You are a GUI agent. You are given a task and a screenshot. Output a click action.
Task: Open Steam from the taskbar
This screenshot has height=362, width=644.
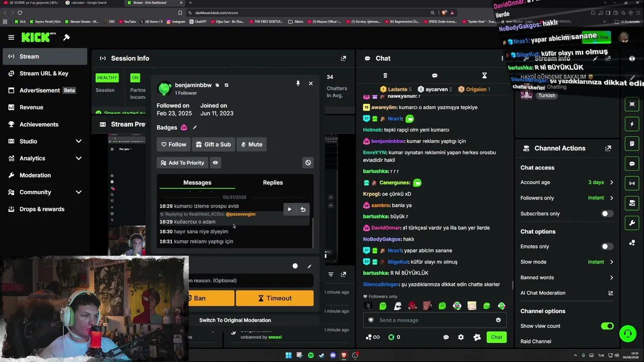(x=321, y=355)
